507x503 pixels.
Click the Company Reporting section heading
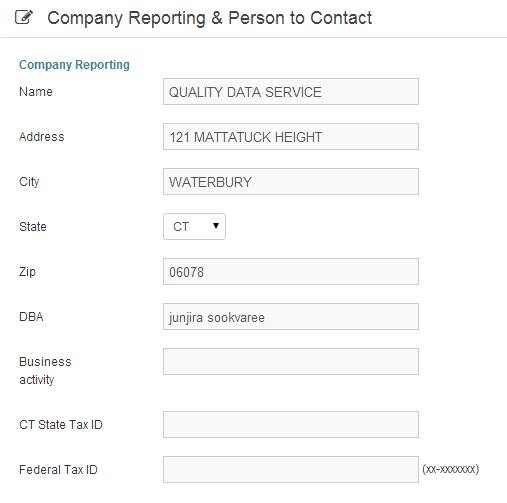(x=74, y=65)
